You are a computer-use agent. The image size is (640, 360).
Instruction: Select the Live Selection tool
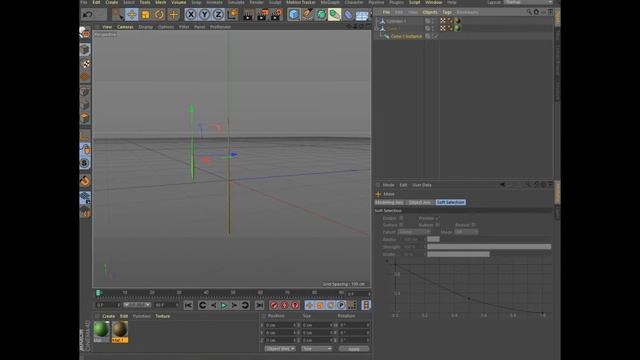point(118,15)
